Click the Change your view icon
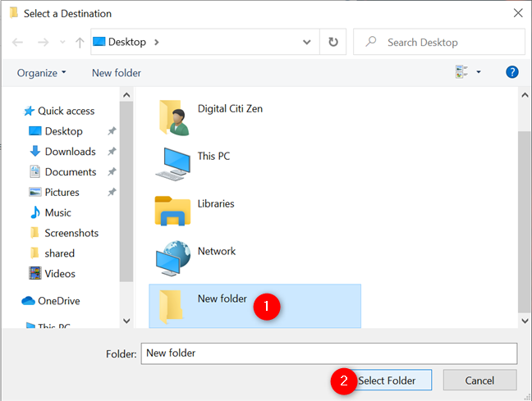 tap(462, 73)
